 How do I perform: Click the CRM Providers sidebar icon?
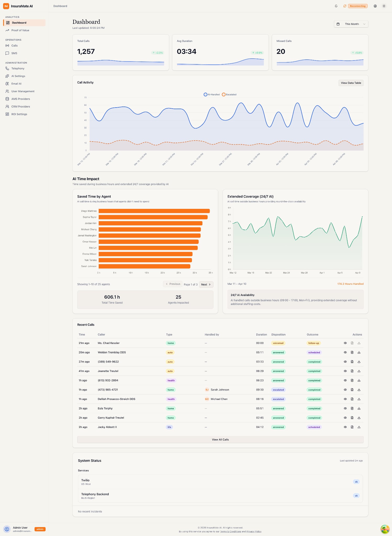coord(7,107)
